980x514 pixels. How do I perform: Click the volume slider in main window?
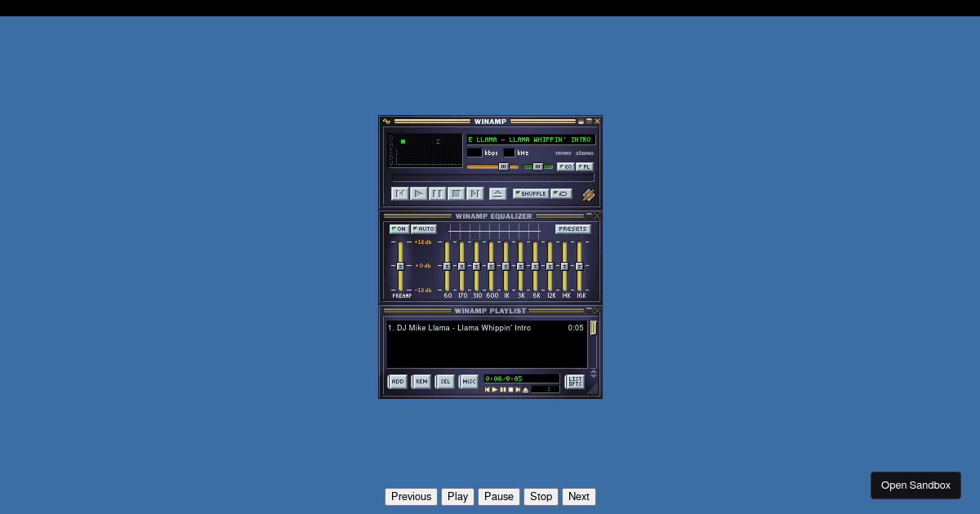(x=492, y=166)
